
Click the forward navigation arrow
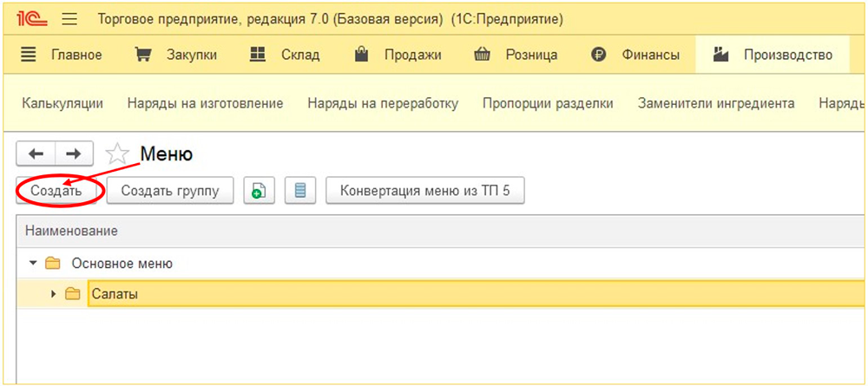tap(75, 154)
